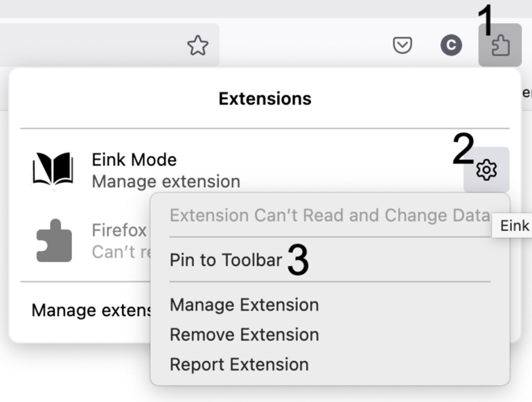The width and height of the screenshot is (532, 402).
Task: Select Pin to Toolbar
Action: point(226,260)
